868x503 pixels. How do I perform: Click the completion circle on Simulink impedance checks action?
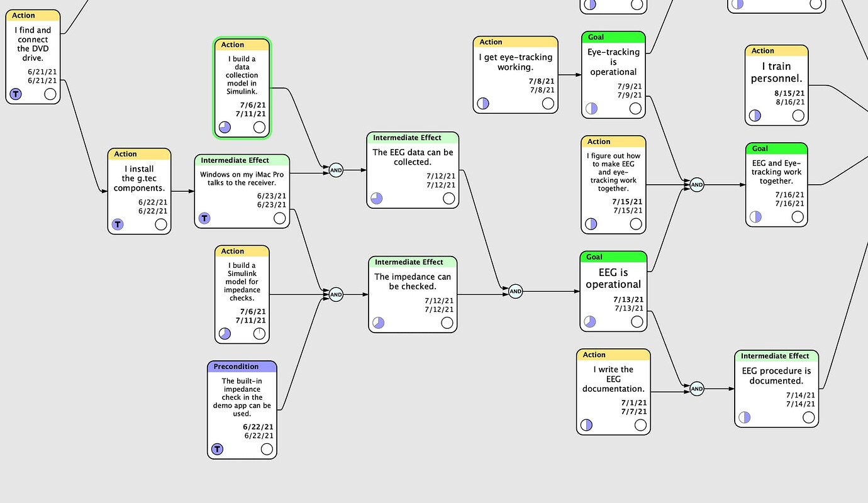tap(259, 334)
